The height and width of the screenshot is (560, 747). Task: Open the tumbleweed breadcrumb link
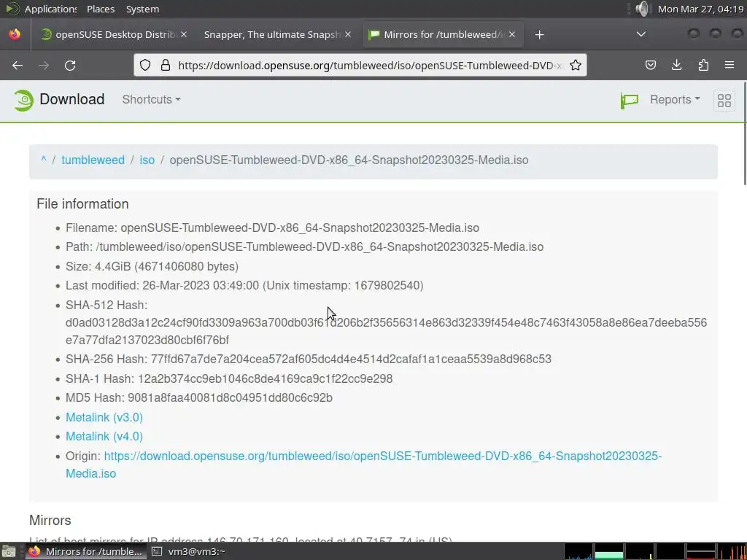coord(93,160)
